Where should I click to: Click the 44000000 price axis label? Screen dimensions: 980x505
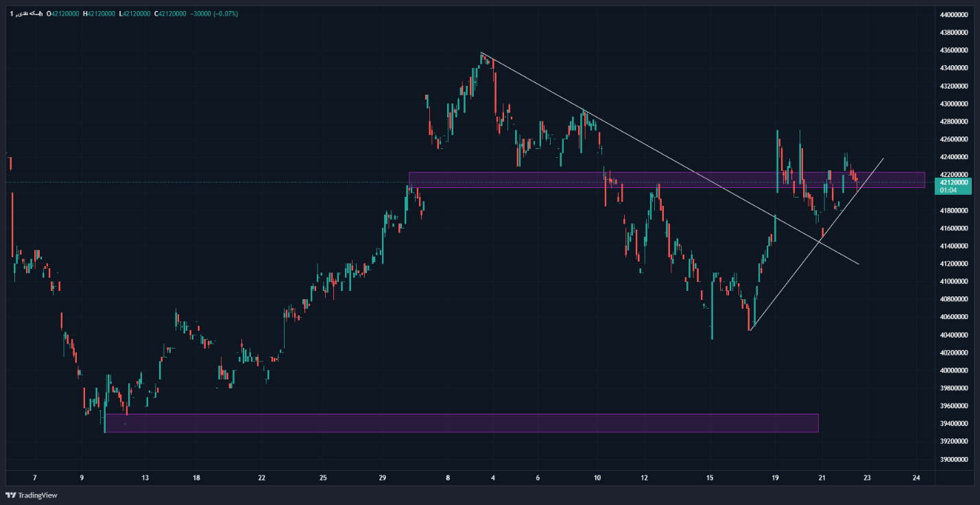[953, 14]
